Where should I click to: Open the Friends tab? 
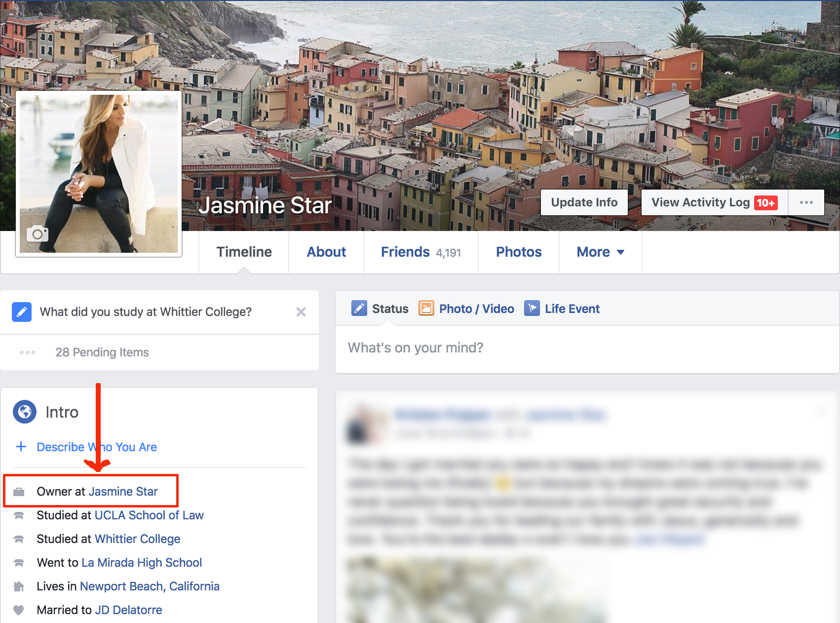[420, 252]
